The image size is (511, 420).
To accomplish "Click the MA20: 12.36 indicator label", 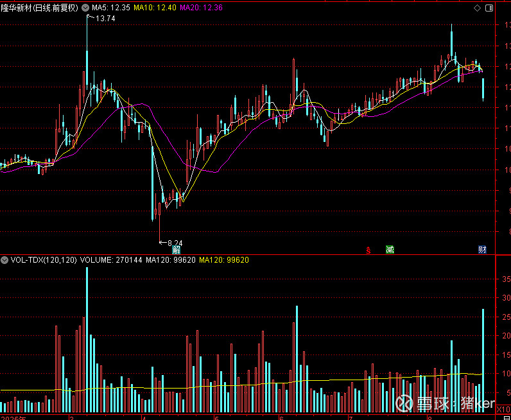I will (202, 8).
